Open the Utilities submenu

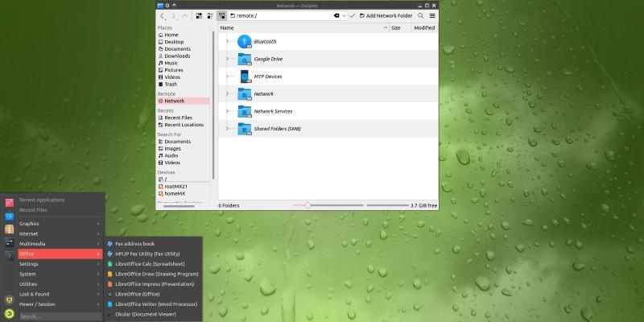pyautogui.click(x=60, y=284)
